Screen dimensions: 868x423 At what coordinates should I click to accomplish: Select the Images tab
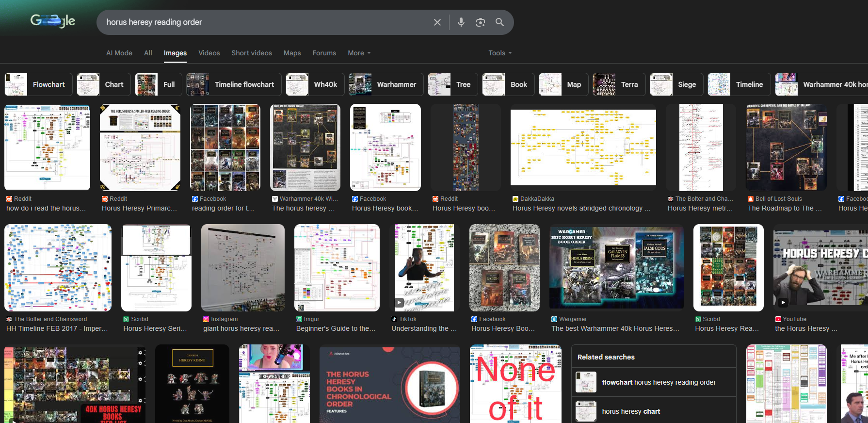tap(175, 53)
